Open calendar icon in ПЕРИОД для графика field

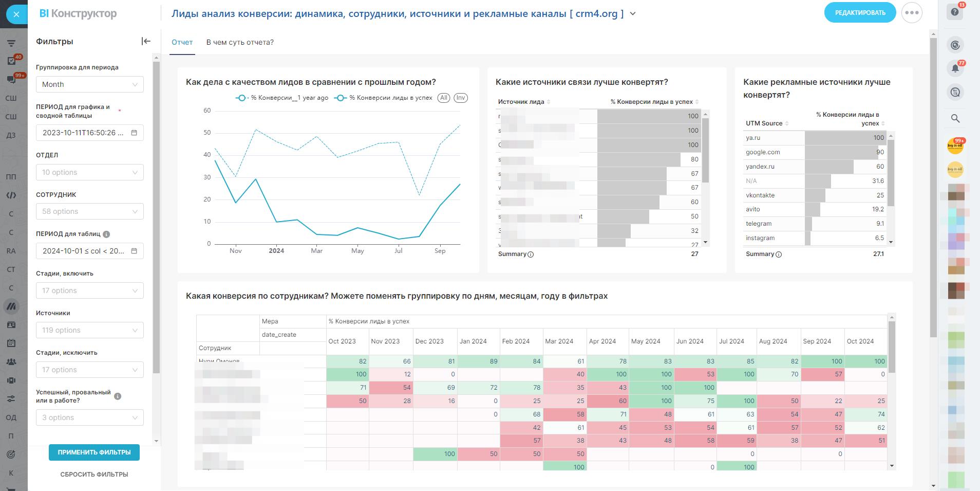coord(134,133)
